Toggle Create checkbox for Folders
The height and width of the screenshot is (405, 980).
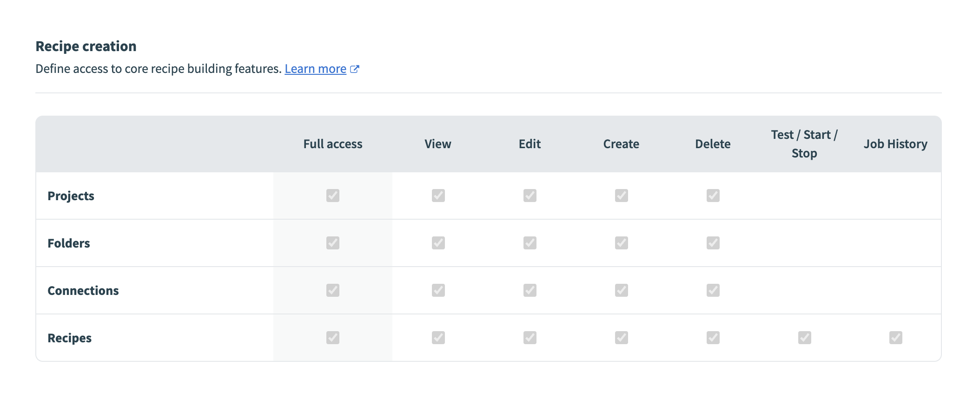pyautogui.click(x=621, y=243)
